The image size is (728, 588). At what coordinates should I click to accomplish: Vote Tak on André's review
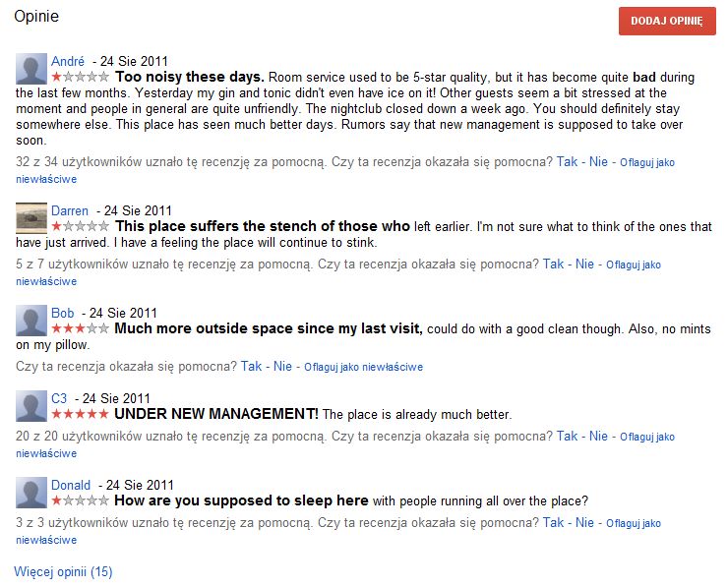point(567,162)
